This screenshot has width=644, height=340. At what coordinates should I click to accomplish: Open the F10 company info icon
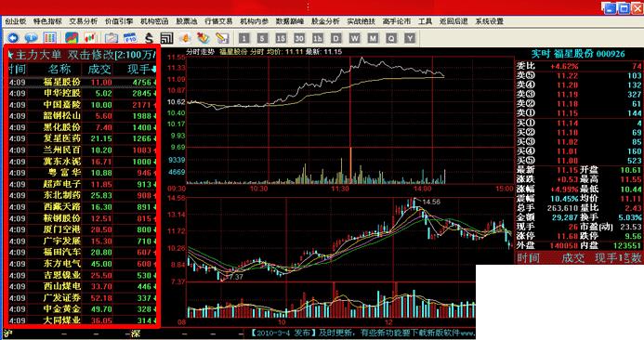click(x=130, y=38)
